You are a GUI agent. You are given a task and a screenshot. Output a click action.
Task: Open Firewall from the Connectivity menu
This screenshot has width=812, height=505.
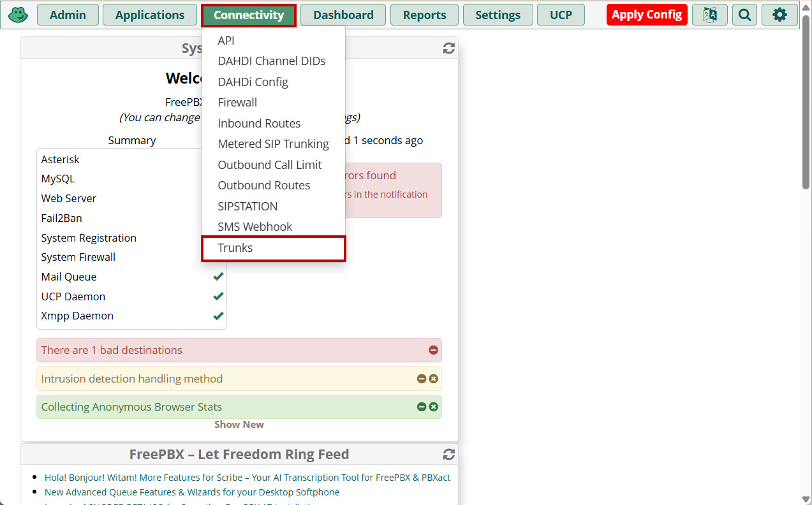tap(237, 103)
